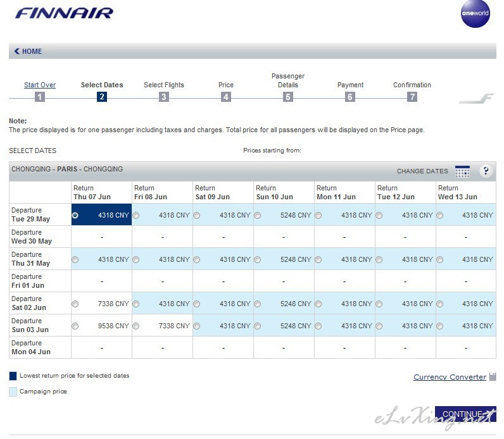Click the light blue campaign price legend swatch

tap(13, 392)
